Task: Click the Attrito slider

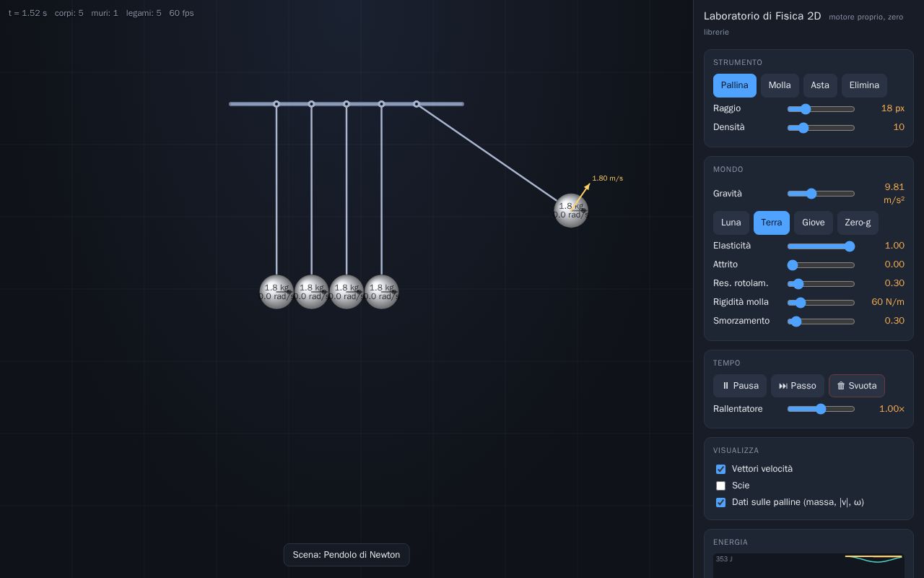Action: point(821,265)
